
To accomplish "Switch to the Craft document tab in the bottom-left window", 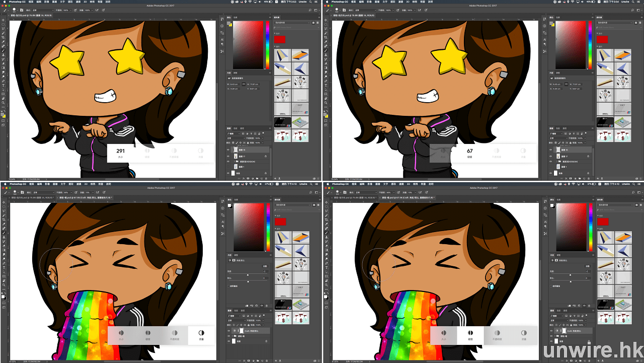I will tap(86, 198).
